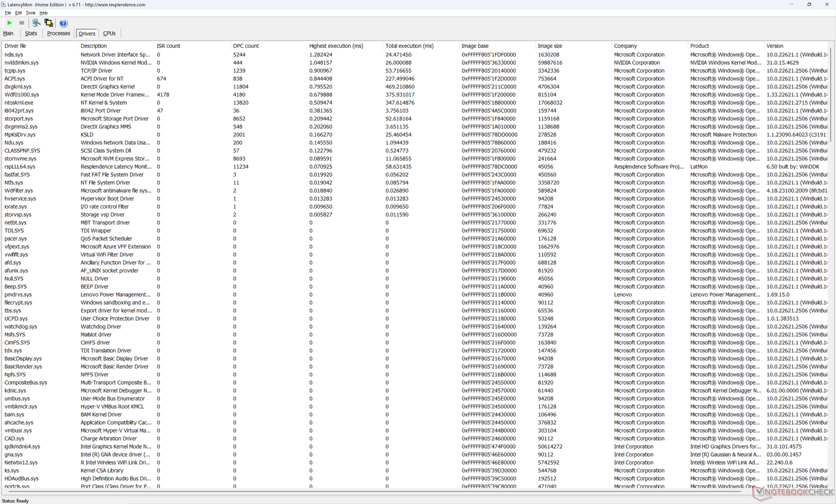Click the Microsoft Malware Protection product cell
Screen dimensions: 836x504
(x=723, y=134)
